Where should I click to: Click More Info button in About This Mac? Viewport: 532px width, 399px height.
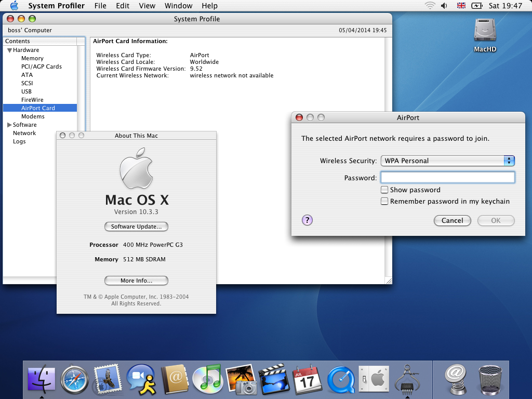pos(136,281)
